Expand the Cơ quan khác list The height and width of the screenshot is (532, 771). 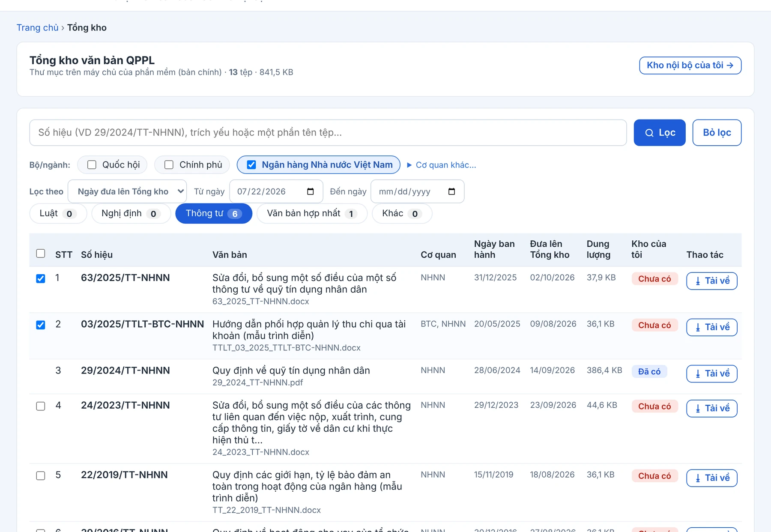pos(442,165)
